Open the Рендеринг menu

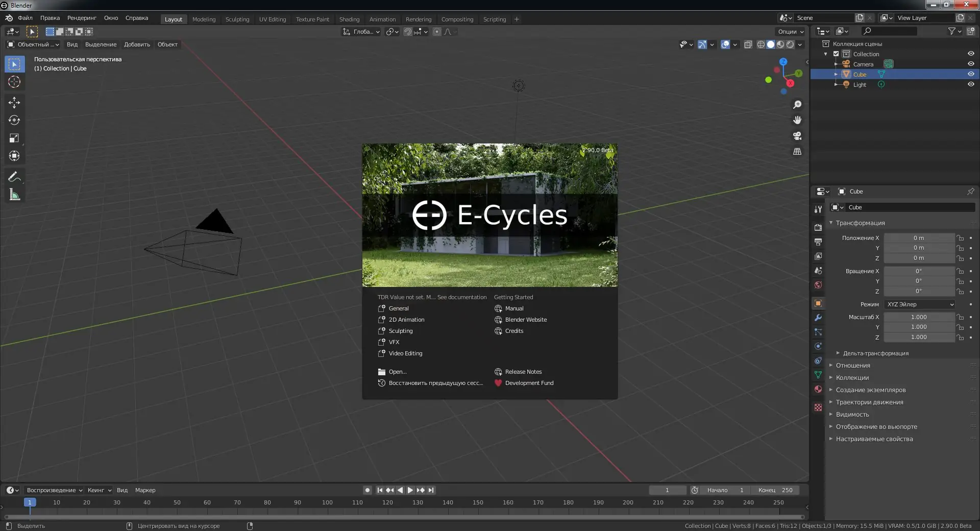(82, 18)
